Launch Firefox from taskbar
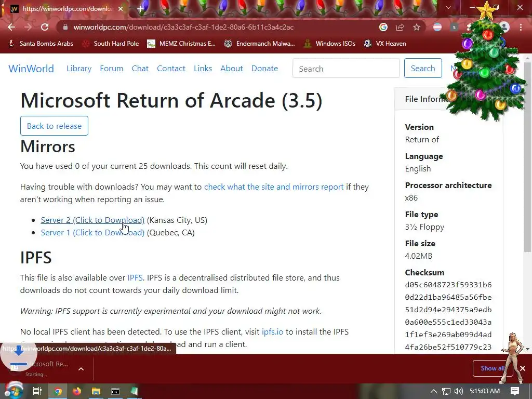This screenshot has height=399, width=532. click(77, 391)
